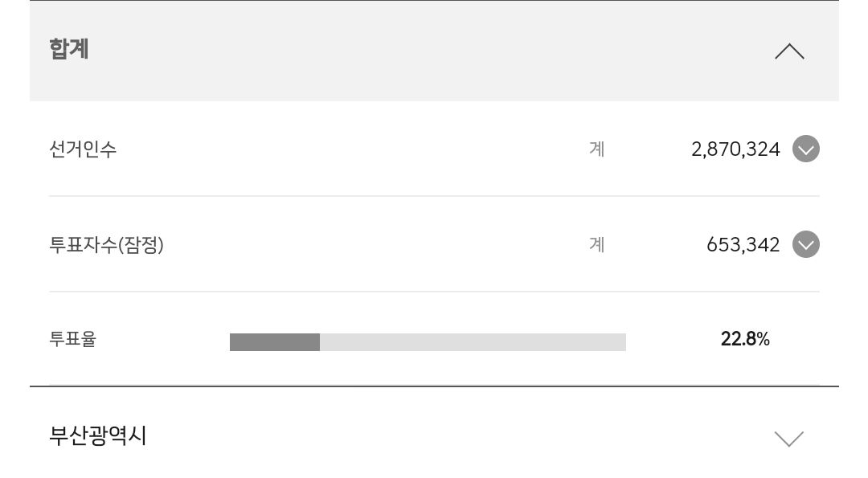
Task: Select the 653,342 provisional voters number
Action: [x=743, y=245]
